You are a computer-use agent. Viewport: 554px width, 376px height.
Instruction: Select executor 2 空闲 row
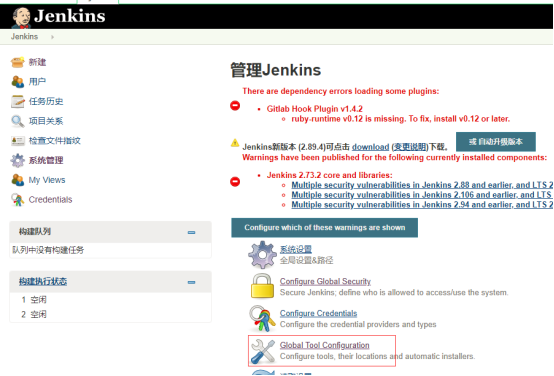pos(110,315)
